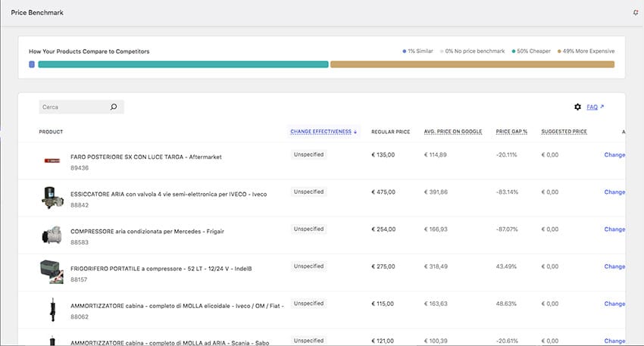
Task: Select AMMORTIZZATORE cabina Iveco product title
Action: (x=177, y=306)
